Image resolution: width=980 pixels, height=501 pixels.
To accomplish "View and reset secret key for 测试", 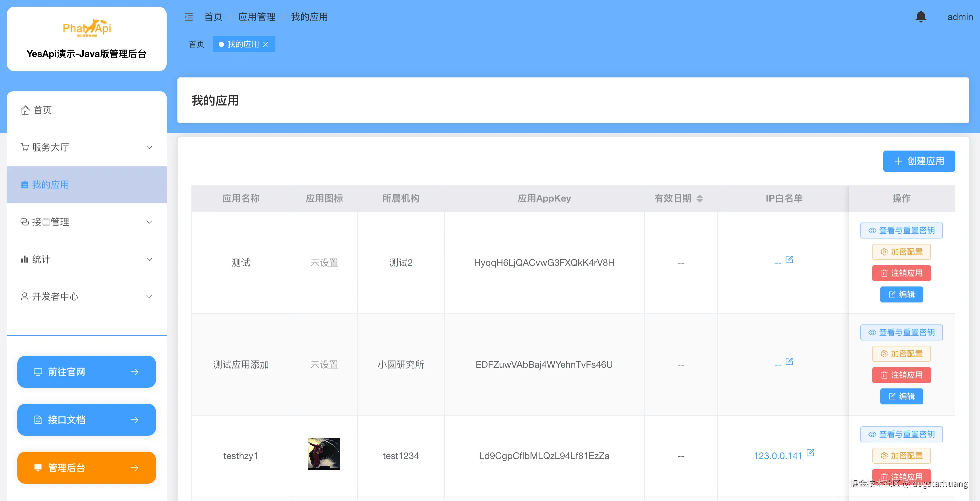I will [x=901, y=231].
